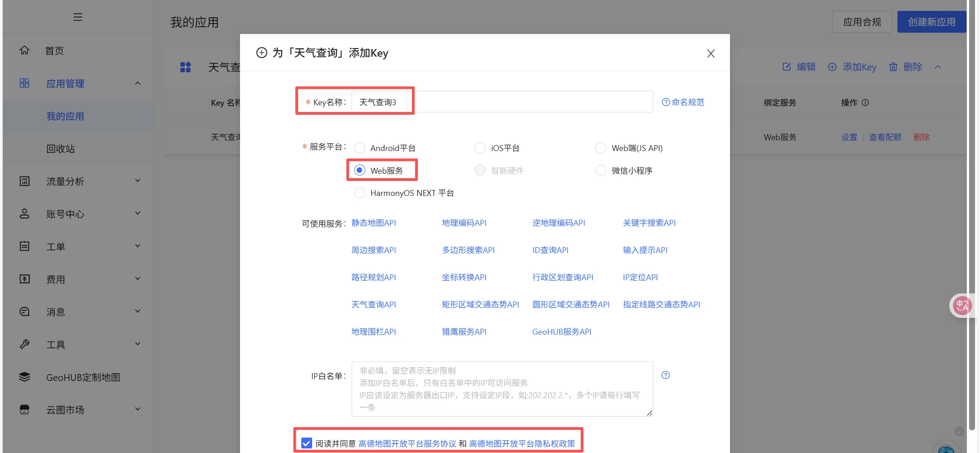Click the 云图市场 store icon
The width and height of the screenshot is (980, 453).
(x=24, y=409)
